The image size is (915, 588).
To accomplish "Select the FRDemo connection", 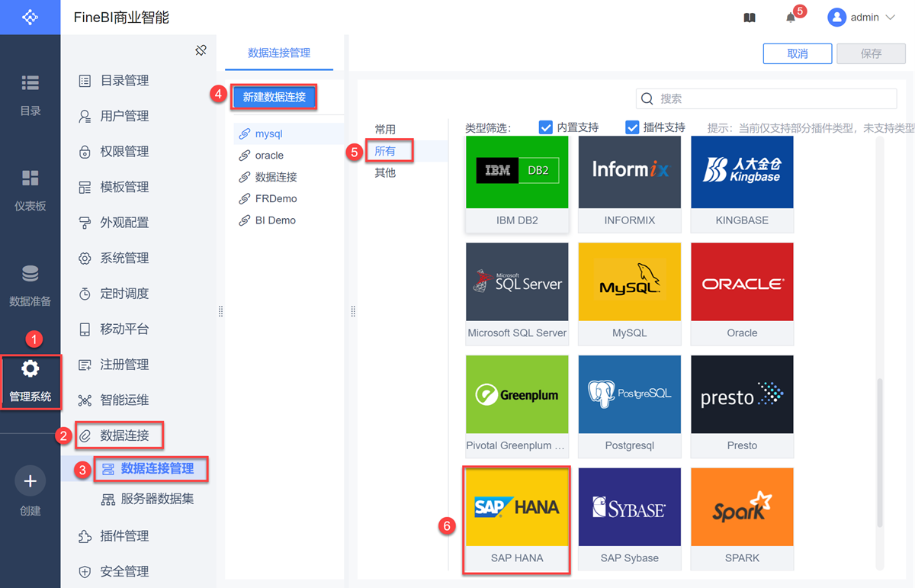I will [x=289, y=198].
